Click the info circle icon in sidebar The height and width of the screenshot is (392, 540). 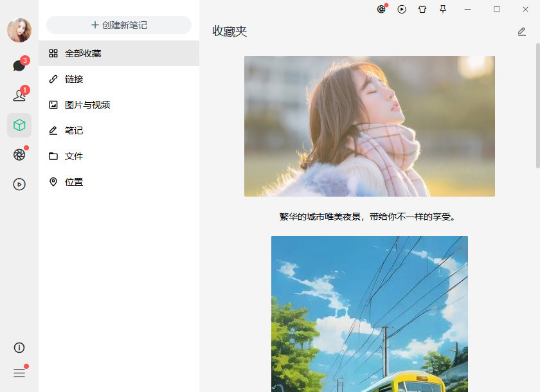pyautogui.click(x=19, y=348)
